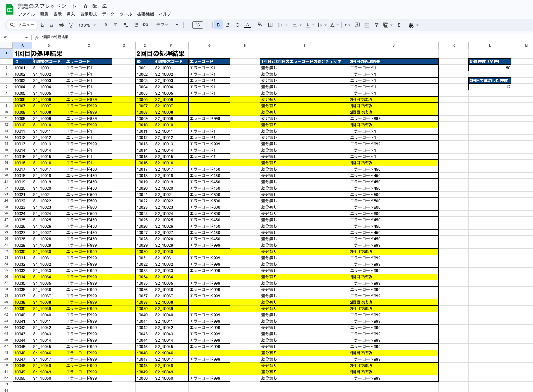The width and height of the screenshot is (533, 392).
Task: Toggle strikethrough formatting
Action: (238, 25)
